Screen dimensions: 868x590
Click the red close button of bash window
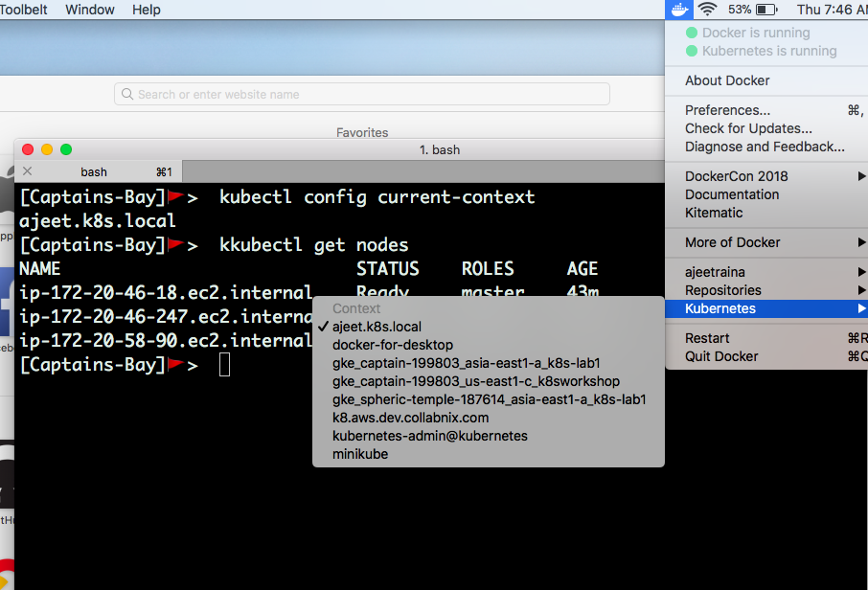pyautogui.click(x=28, y=149)
